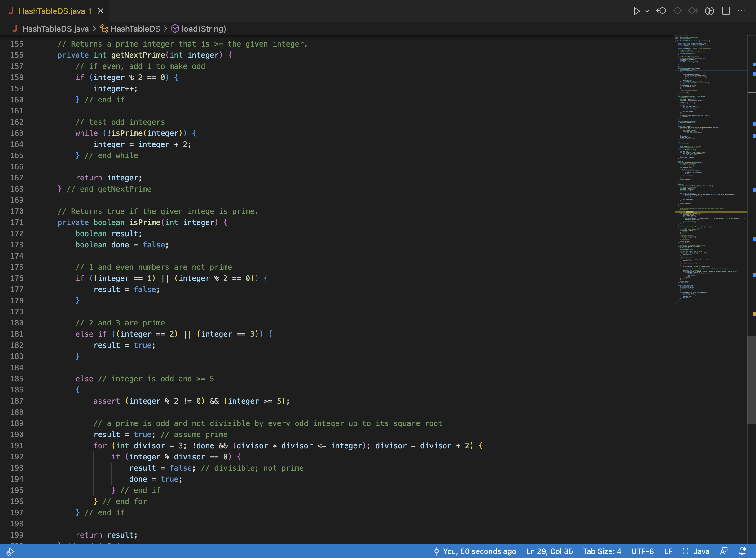The height and width of the screenshot is (558, 756).
Task: Open the More Actions ellipsis menu
Action: pos(741,11)
